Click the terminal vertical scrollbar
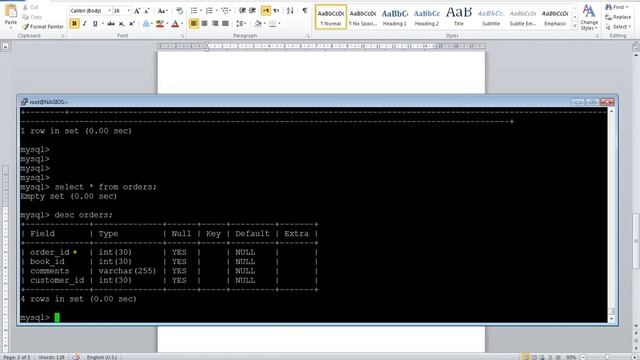This screenshot has height=360, width=640. [611, 215]
